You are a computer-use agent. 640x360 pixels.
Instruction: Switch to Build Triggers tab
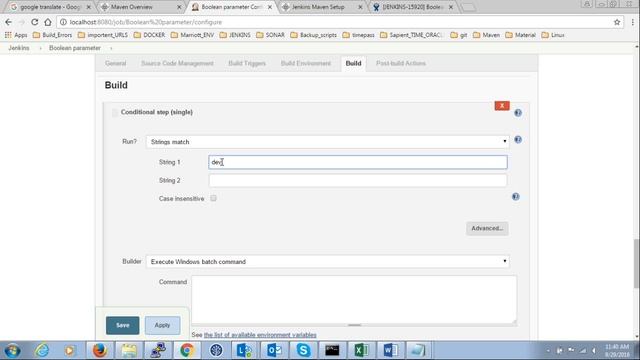click(x=247, y=63)
